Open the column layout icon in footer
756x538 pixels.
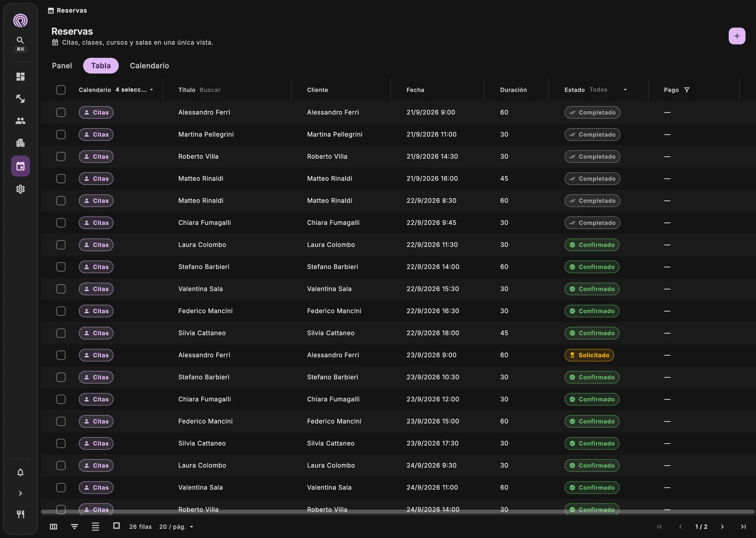point(54,527)
